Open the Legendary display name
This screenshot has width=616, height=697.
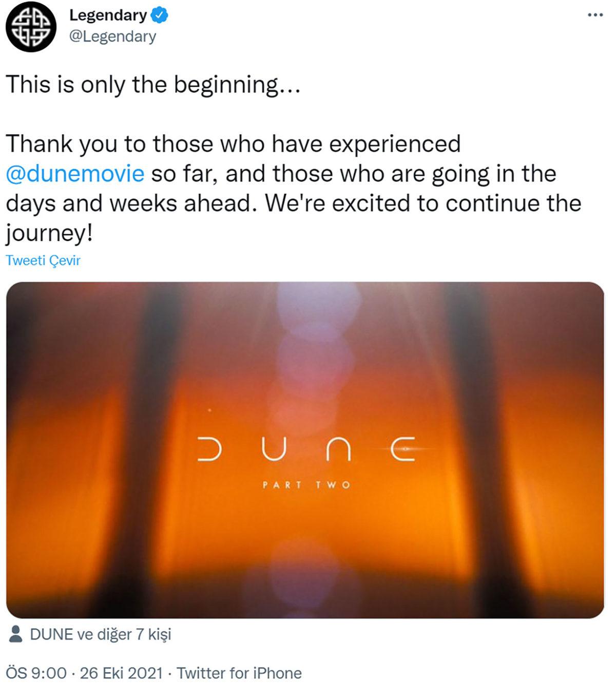(x=108, y=15)
